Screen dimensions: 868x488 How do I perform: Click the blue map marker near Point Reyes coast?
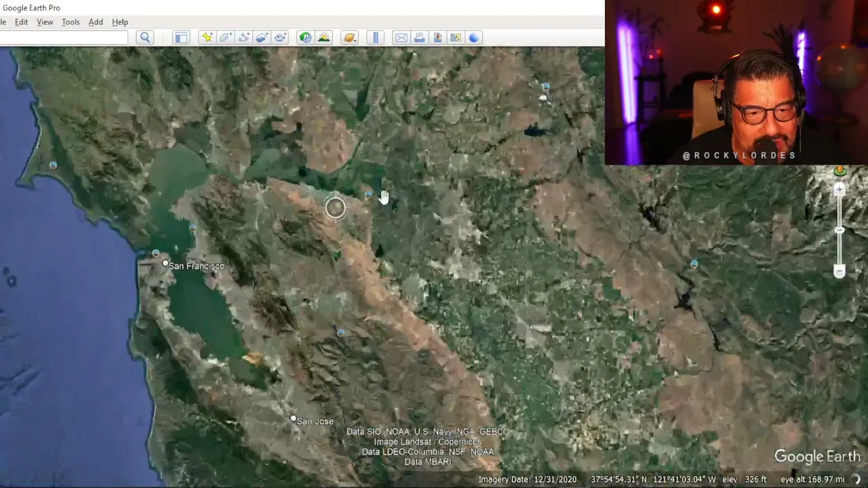pos(53,165)
